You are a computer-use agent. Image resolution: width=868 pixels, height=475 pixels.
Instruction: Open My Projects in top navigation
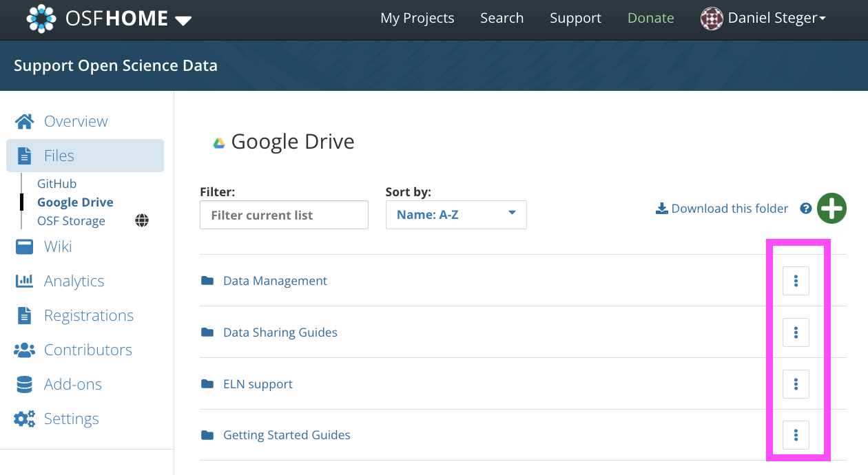click(417, 19)
